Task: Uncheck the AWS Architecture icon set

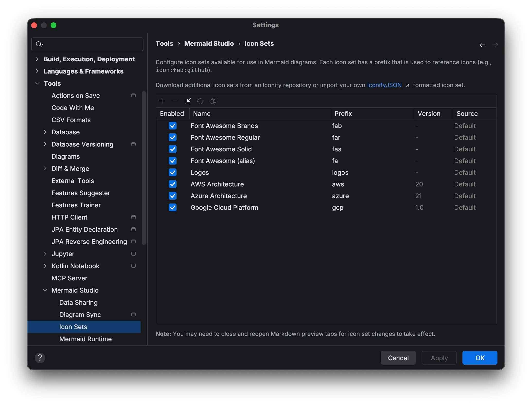Action: 173,184
